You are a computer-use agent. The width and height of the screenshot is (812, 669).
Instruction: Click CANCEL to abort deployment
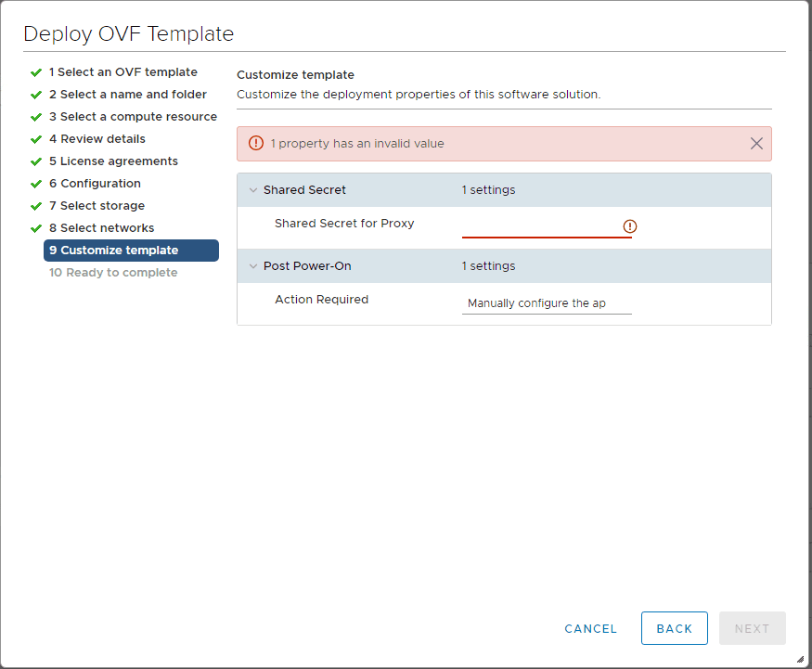(x=590, y=628)
